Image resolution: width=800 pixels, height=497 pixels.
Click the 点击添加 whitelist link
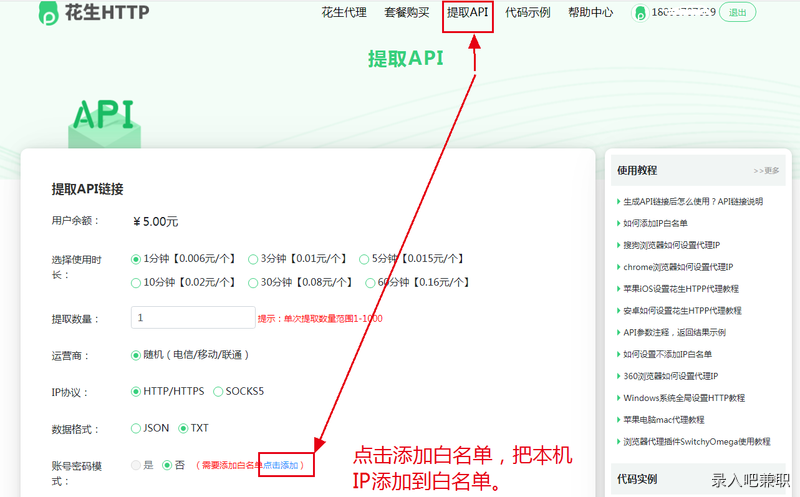(281, 465)
